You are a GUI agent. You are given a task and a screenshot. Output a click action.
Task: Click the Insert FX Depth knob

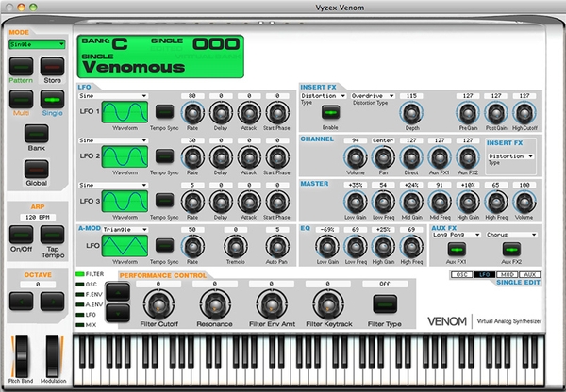(x=411, y=113)
